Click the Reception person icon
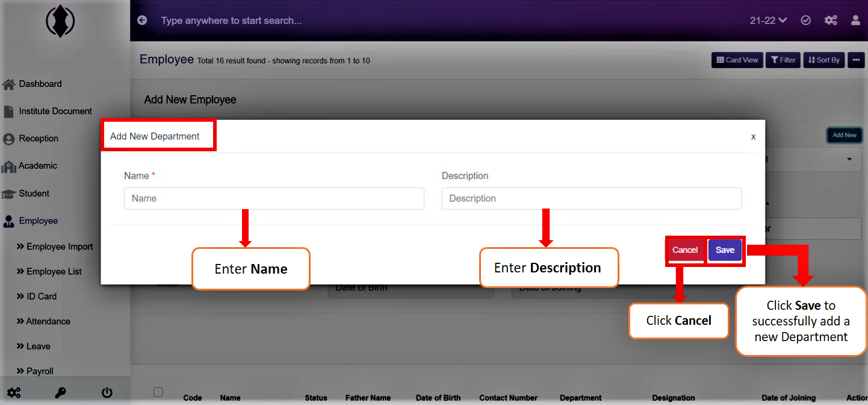 [8, 139]
